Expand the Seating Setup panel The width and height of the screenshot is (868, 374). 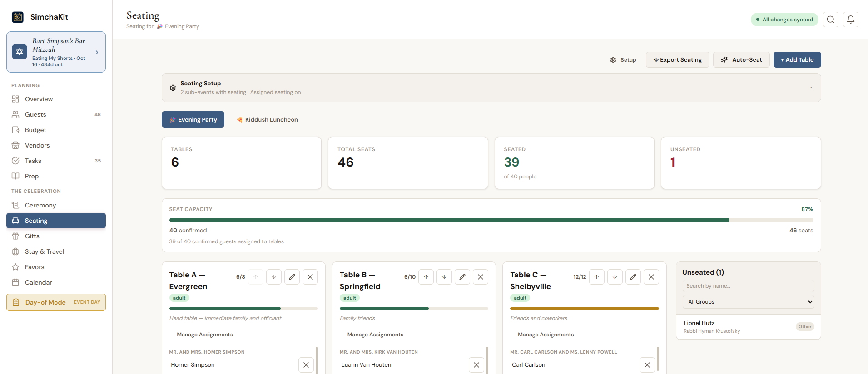click(491, 88)
